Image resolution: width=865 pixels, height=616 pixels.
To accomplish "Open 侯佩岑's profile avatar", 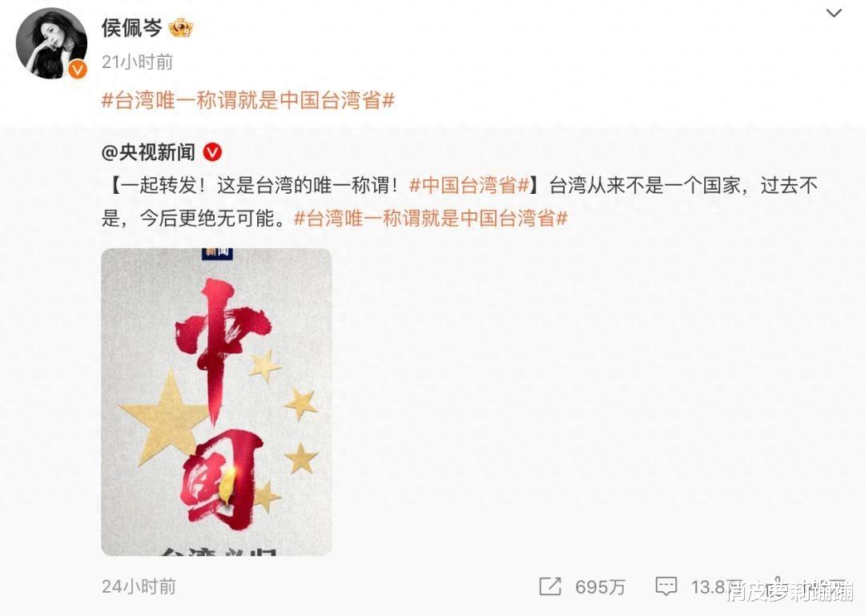I will [x=51, y=43].
